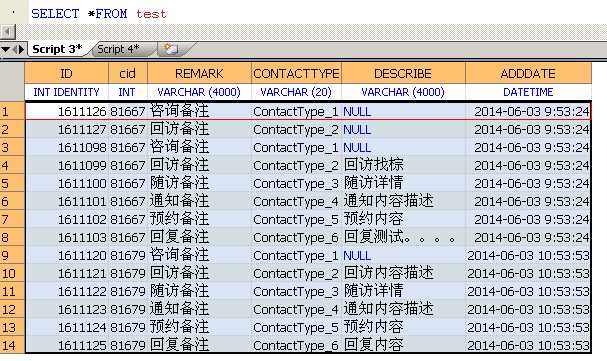
Task: Go to next tab with right arrow
Action: pyautogui.click(x=21, y=50)
